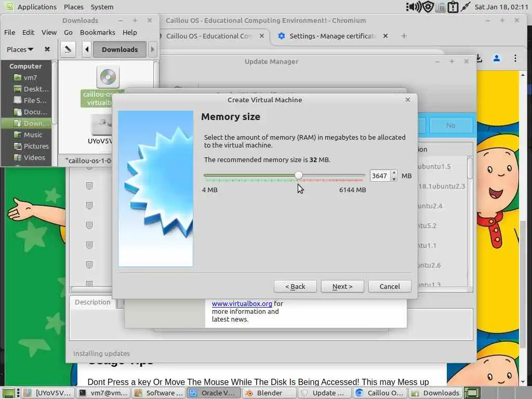Open Bookmarks menu in Downloads window

point(97,32)
